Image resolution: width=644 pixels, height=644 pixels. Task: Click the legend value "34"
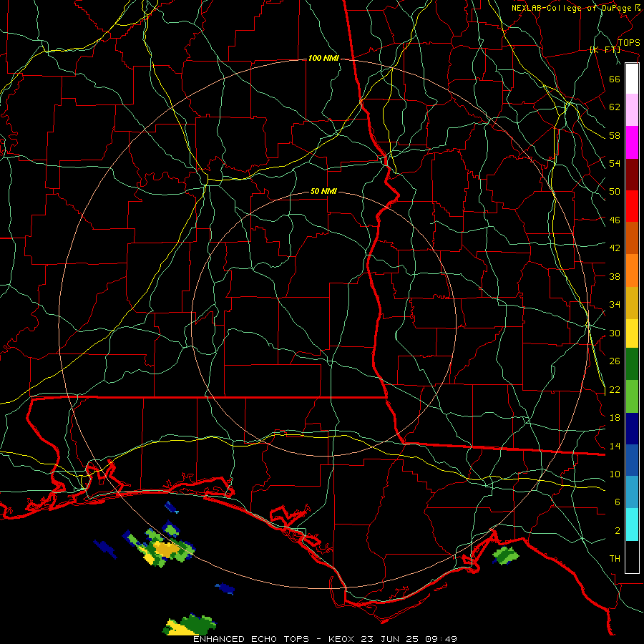pyautogui.click(x=615, y=305)
